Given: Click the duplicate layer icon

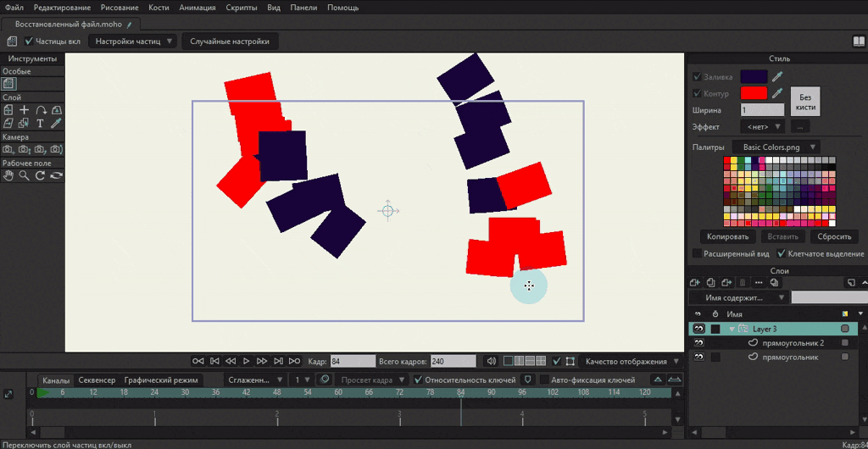Looking at the screenshot, I should coord(711,283).
